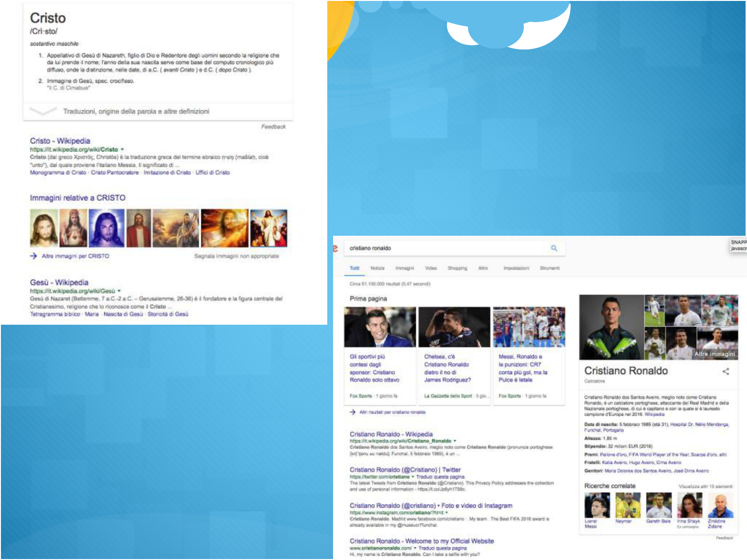The height and width of the screenshot is (560, 747).
Task: Click Traduci questa pagina for Twitter result
Action: tap(440, 477)
